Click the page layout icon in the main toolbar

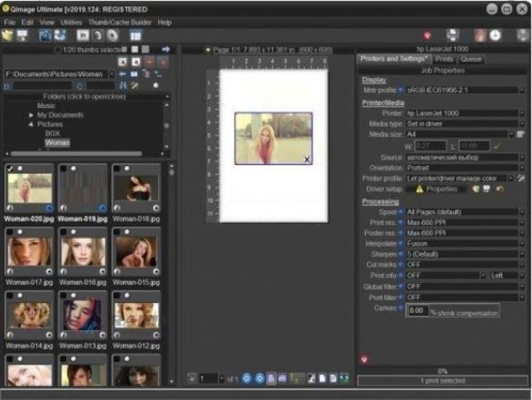click(136, 35)
